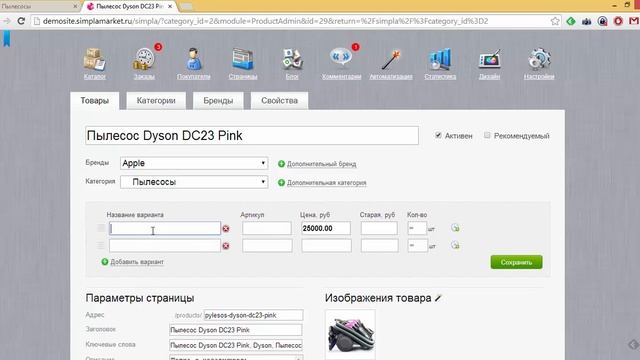Click first row Артикул field
Screen dimensions: 640x360
click(x=267, y=228)
